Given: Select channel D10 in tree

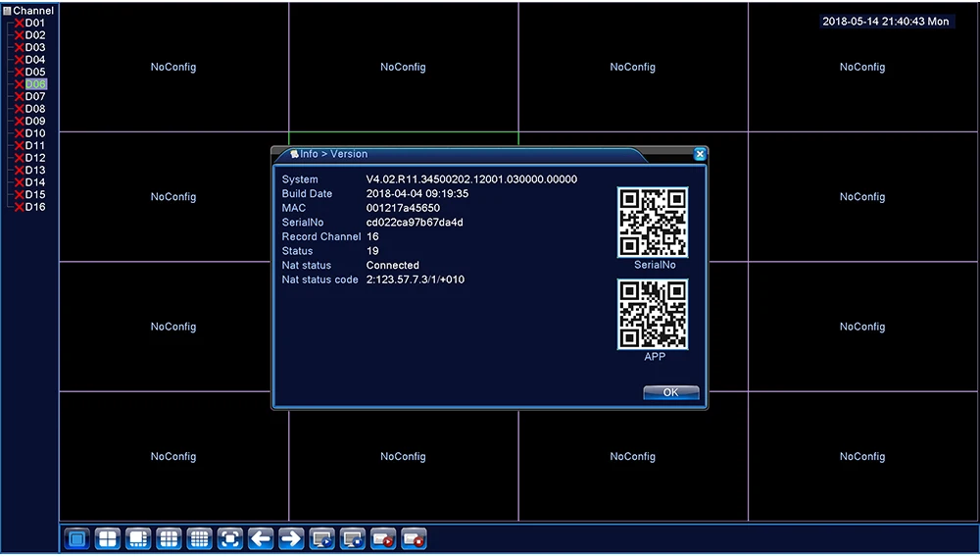Looking at the screenshot, I should click(35, 133).
